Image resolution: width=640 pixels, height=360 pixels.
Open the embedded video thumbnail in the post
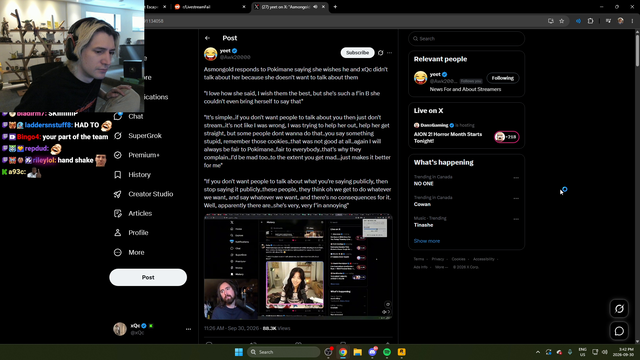298,266
